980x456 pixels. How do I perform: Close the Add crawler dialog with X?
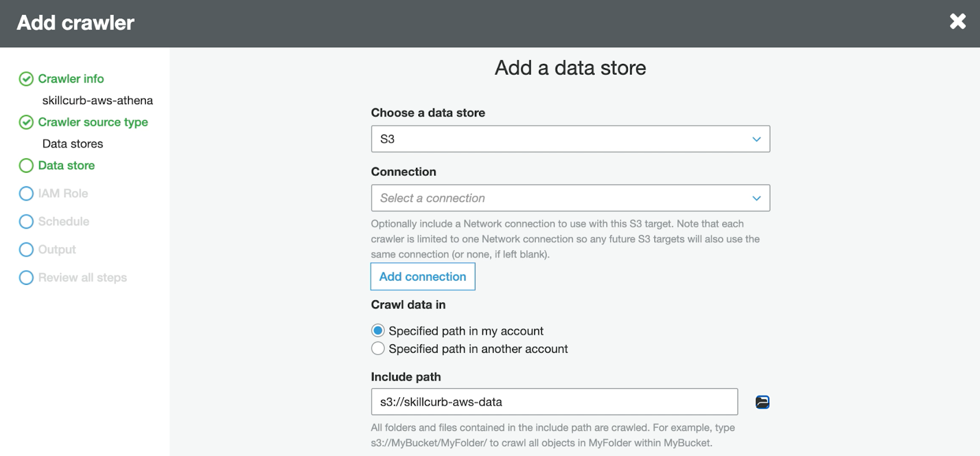click(x=957, y=22)
